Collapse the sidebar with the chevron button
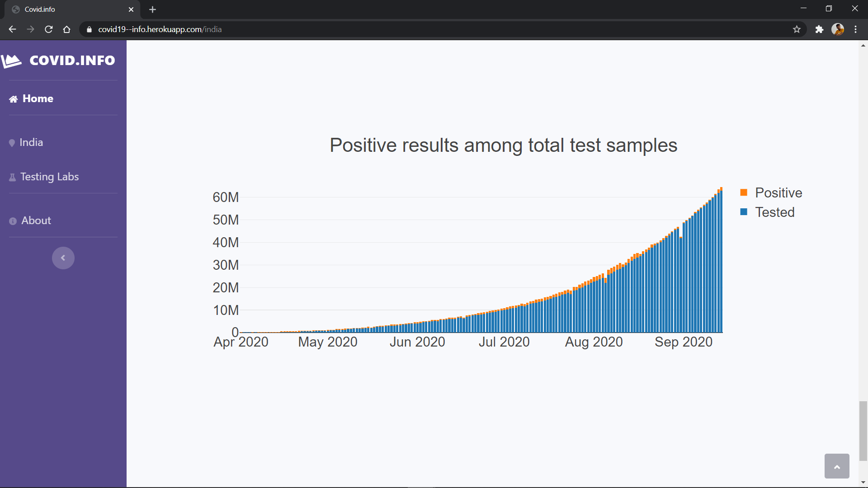 (x=63, y=258)
